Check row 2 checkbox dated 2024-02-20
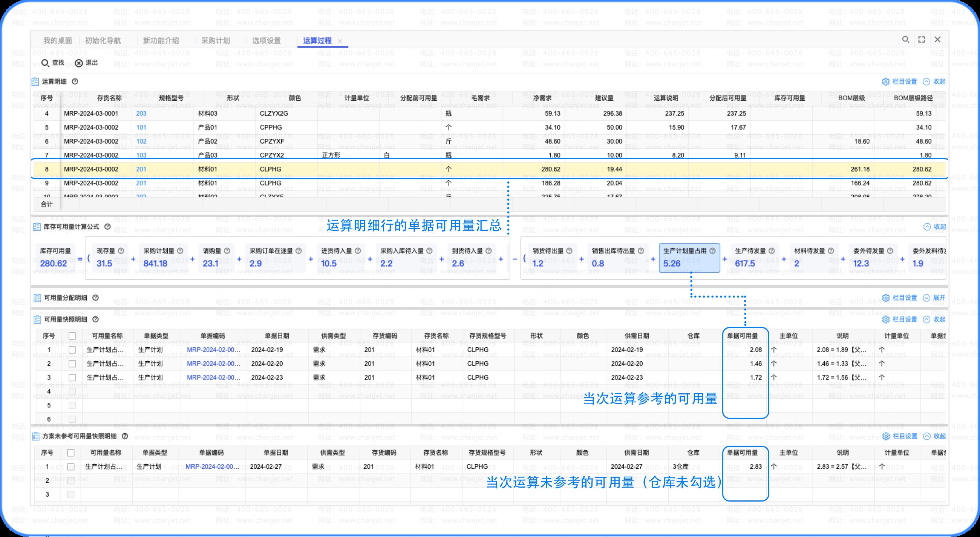980x537 pixels. [72, 364]
